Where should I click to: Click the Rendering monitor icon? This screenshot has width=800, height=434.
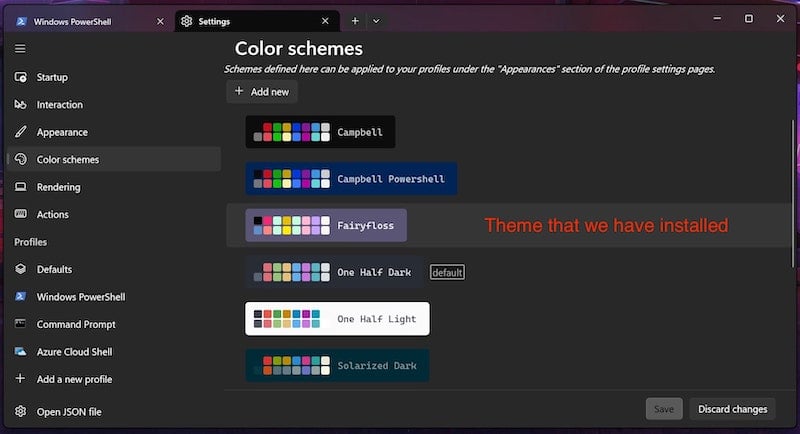pyautogui.click(x=20, y=187)
